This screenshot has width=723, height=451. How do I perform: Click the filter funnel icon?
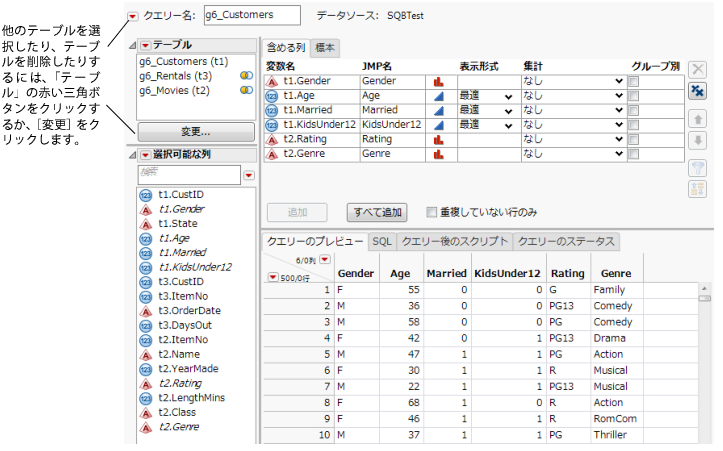point(698,168)
